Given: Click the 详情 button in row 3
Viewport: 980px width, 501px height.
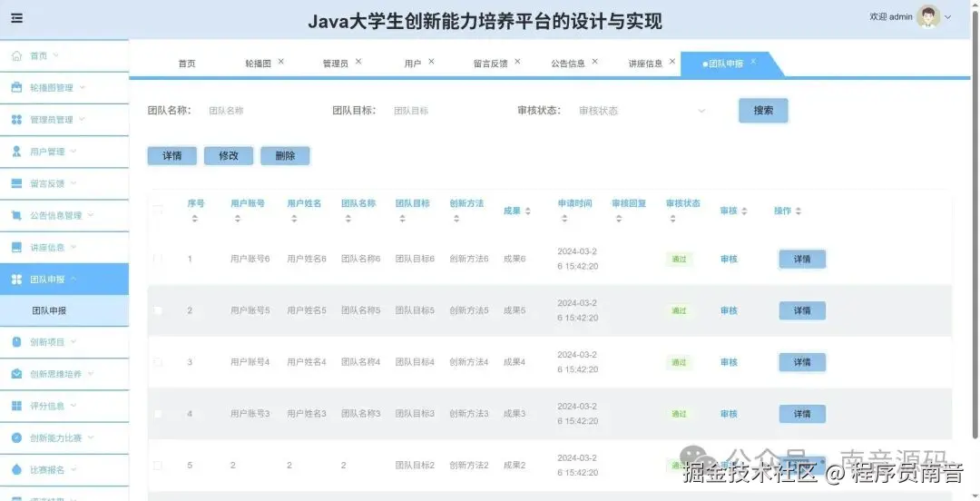Looking at the screenshot, I should click(x=802, y=362).
